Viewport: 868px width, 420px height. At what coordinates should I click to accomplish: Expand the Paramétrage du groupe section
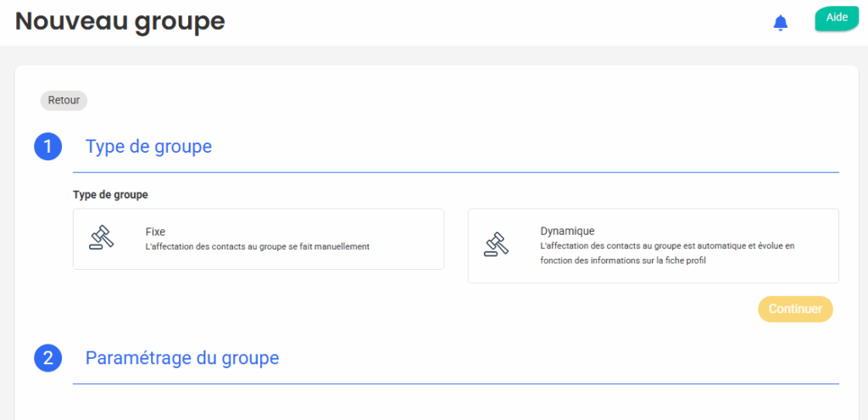point(182,358)
